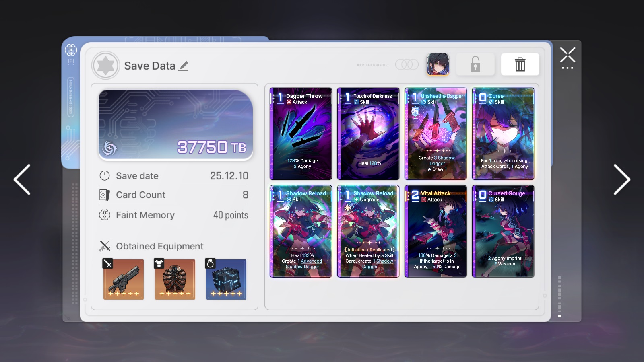644x362 pixels.
Task: Select the blue cube accessory equipment icon
Action: (226, 280)
